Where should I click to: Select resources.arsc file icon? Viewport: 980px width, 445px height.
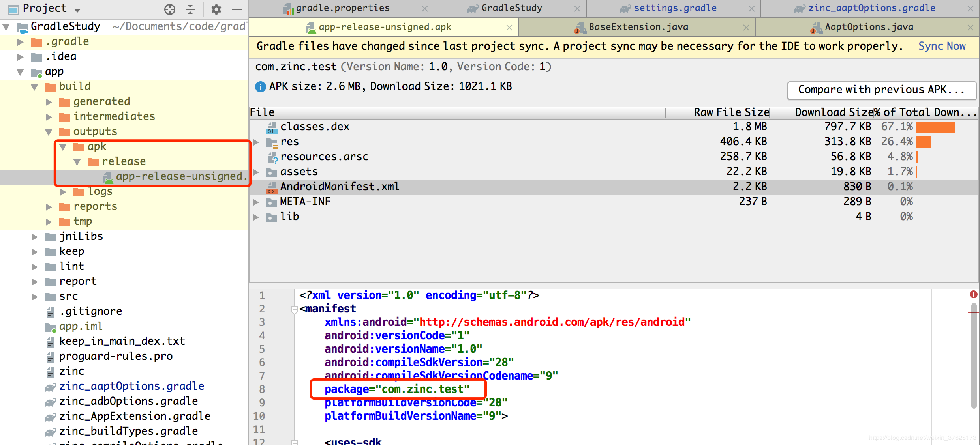click(x=272, y=157)
